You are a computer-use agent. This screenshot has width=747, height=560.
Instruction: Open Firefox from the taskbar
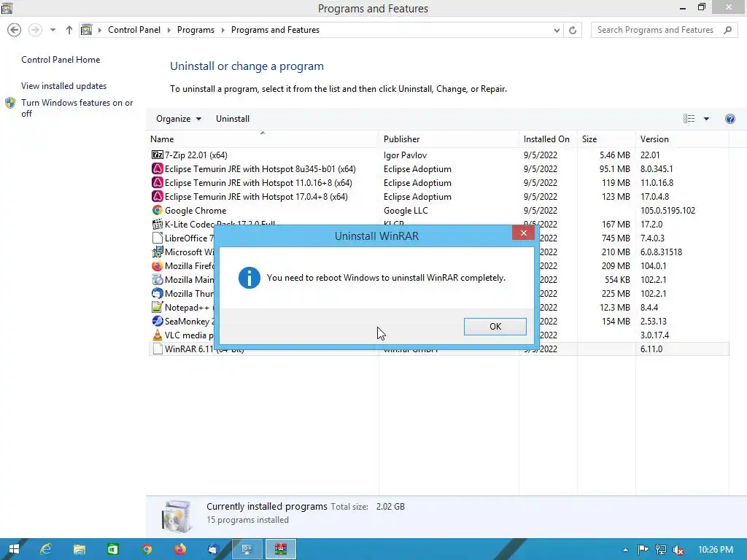pyautogui.click(x=179, y=550)
